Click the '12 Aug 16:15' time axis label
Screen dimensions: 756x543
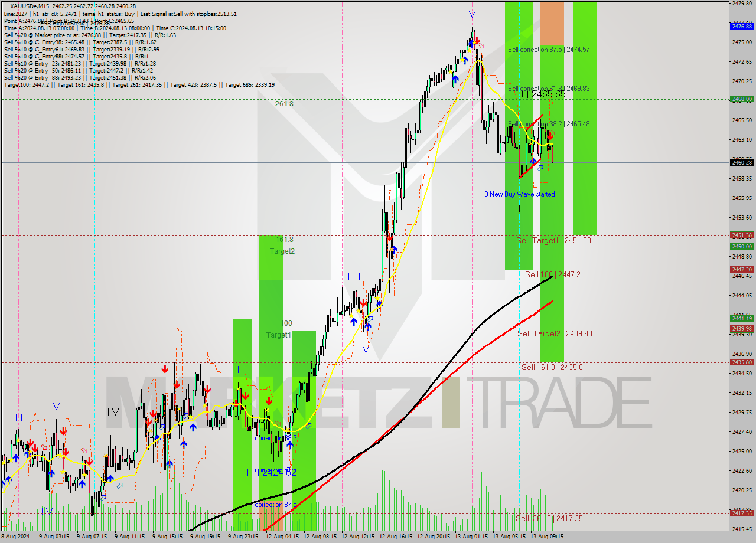click(395, 537)
